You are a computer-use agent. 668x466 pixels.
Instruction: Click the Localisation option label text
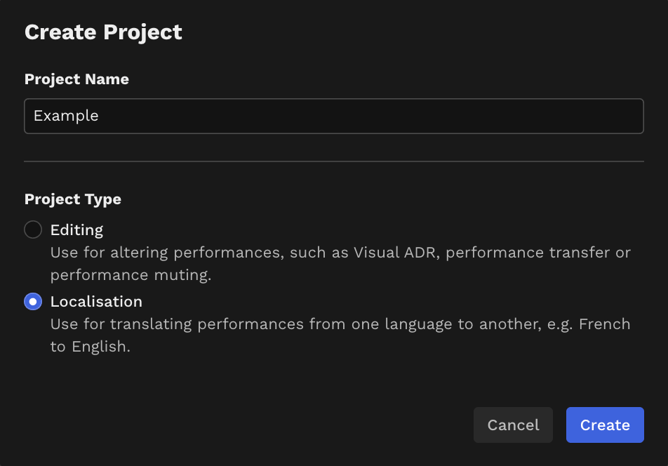pos(96,302)
